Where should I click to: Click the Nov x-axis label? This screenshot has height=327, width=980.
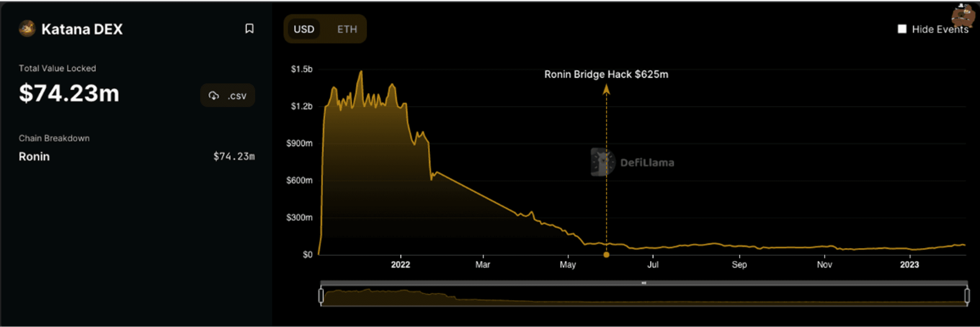tap(825, 265)
